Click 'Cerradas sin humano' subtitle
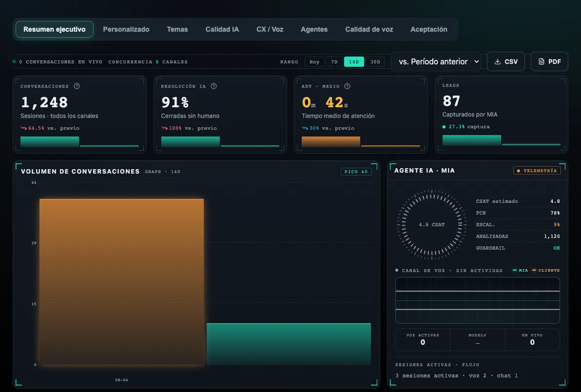The image size is (581, 392). point(190,116)
